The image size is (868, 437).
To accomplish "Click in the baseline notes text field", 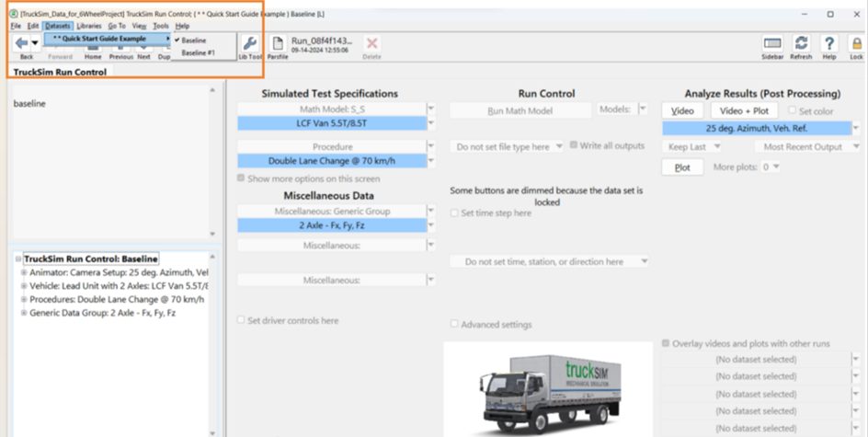I will click(109, 162).
